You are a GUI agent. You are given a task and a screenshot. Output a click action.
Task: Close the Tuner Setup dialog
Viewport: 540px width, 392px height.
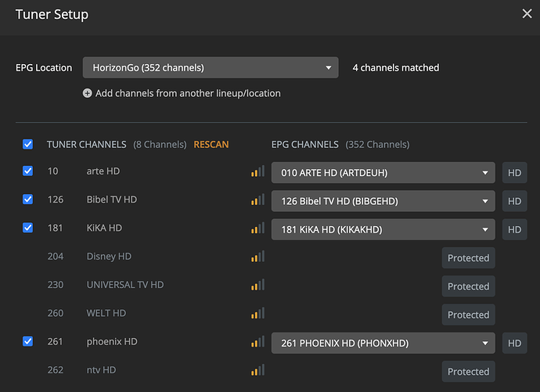(x=527, y=13)
